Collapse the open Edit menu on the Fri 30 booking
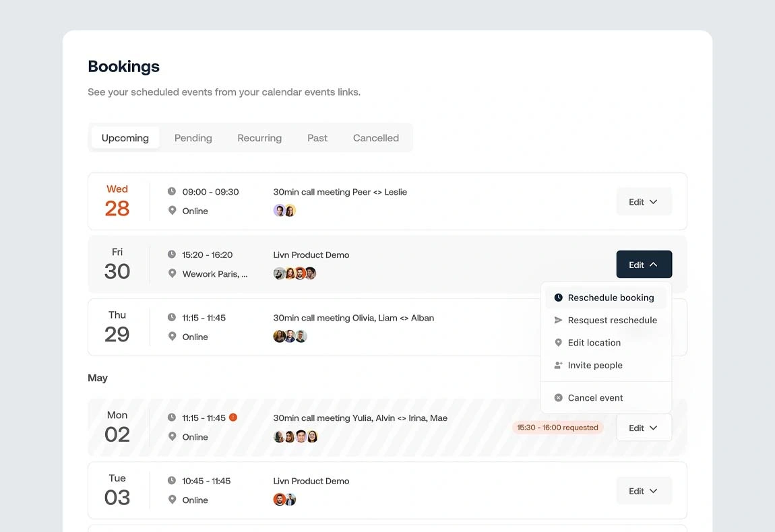Image resolution: width=775 pixels, height=532 pixels. point(644,264)
